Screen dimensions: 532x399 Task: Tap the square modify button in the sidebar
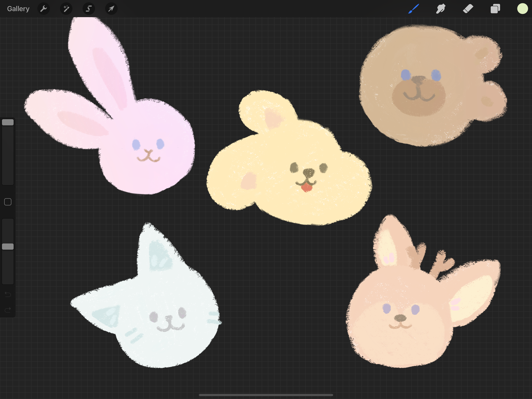click(x=8, y=202)
